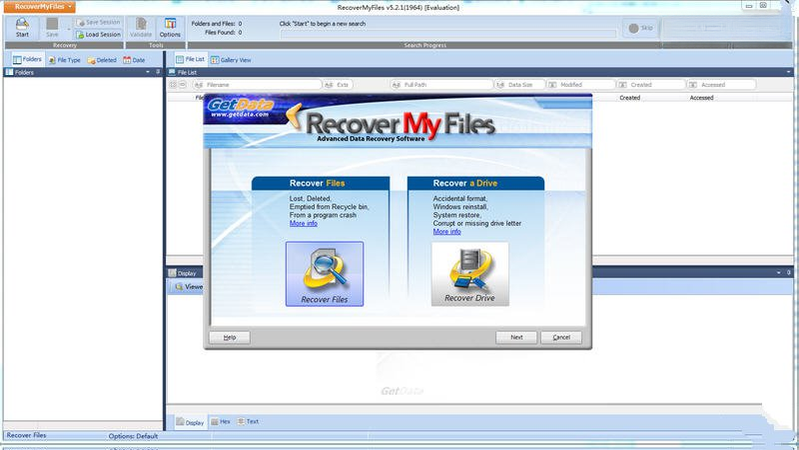Click the Help button in the wizard
This screenshot has height=450, width=799.
pos(230,337)
